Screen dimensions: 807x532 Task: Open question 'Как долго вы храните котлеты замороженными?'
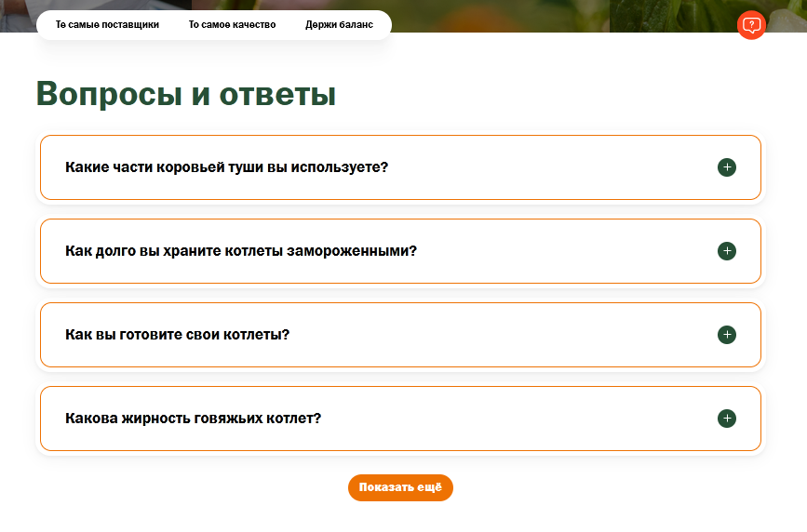tap(400, 251)
